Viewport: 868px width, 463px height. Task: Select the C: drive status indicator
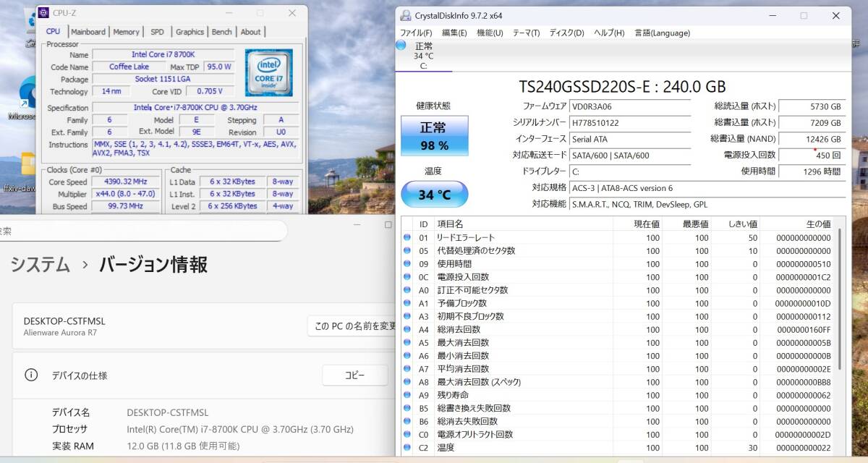click(423, 56)
